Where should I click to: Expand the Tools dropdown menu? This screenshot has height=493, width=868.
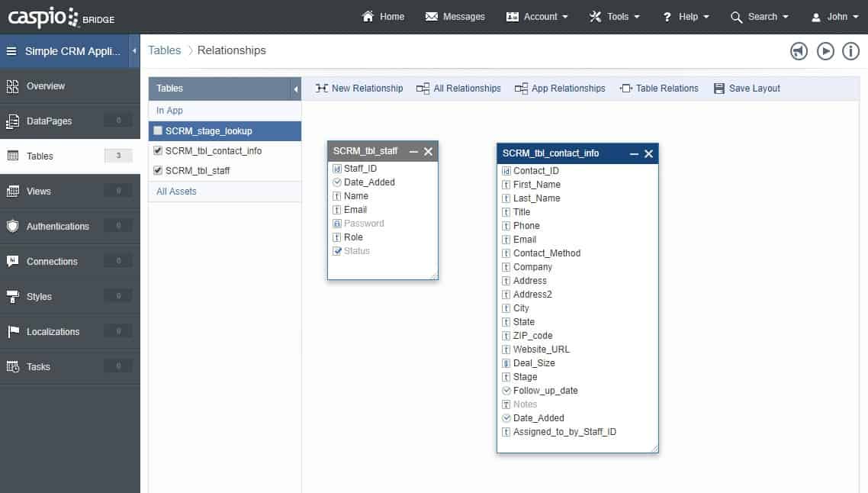point(615,17)
